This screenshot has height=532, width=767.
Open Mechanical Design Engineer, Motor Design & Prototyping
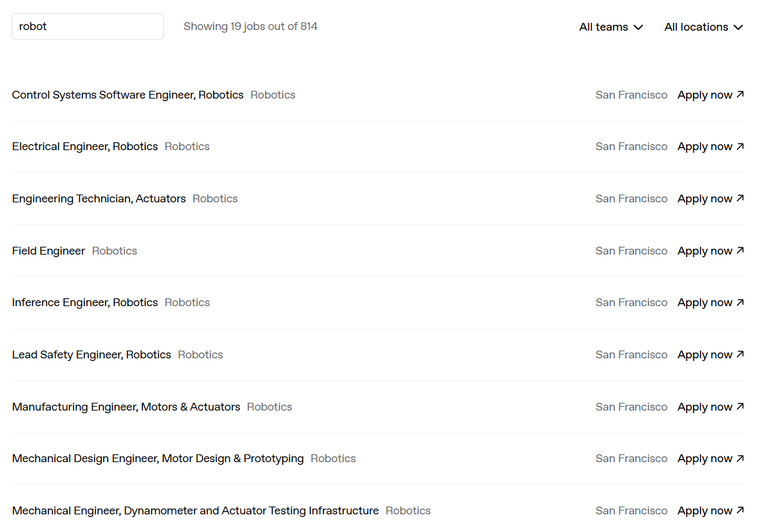(x=158, y=459)
